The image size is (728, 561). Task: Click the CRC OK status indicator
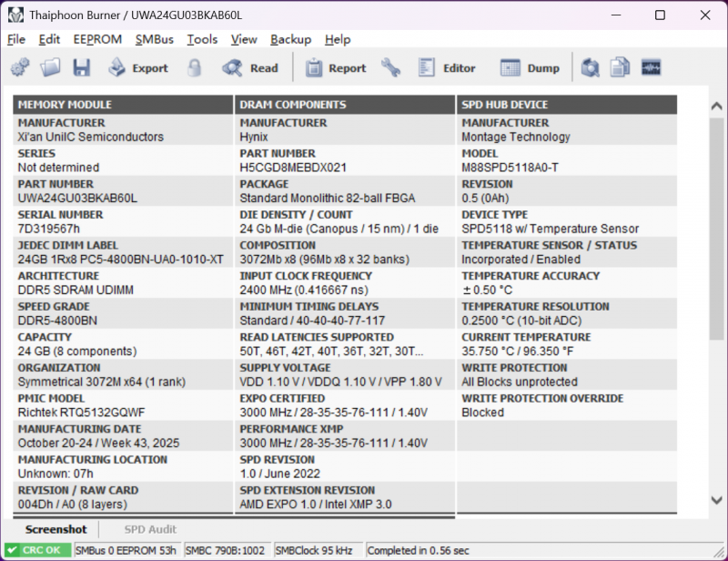pyautogui.click(x=36, y=550)
